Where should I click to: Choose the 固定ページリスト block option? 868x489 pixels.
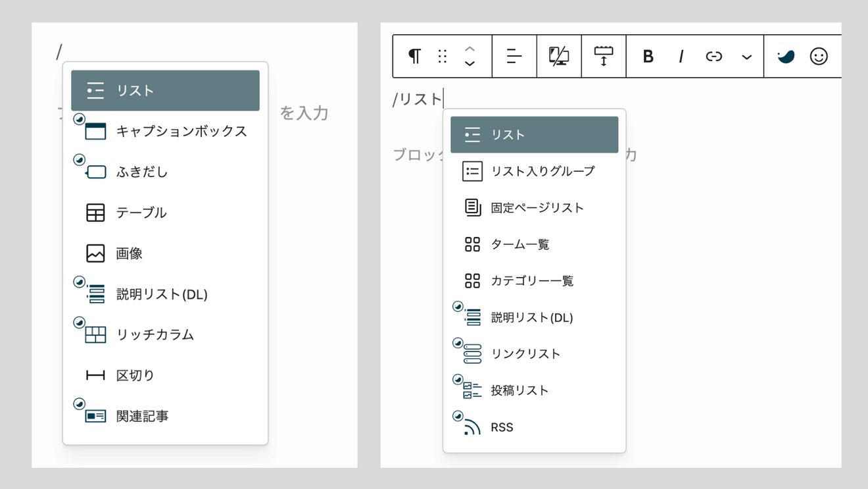535,208
